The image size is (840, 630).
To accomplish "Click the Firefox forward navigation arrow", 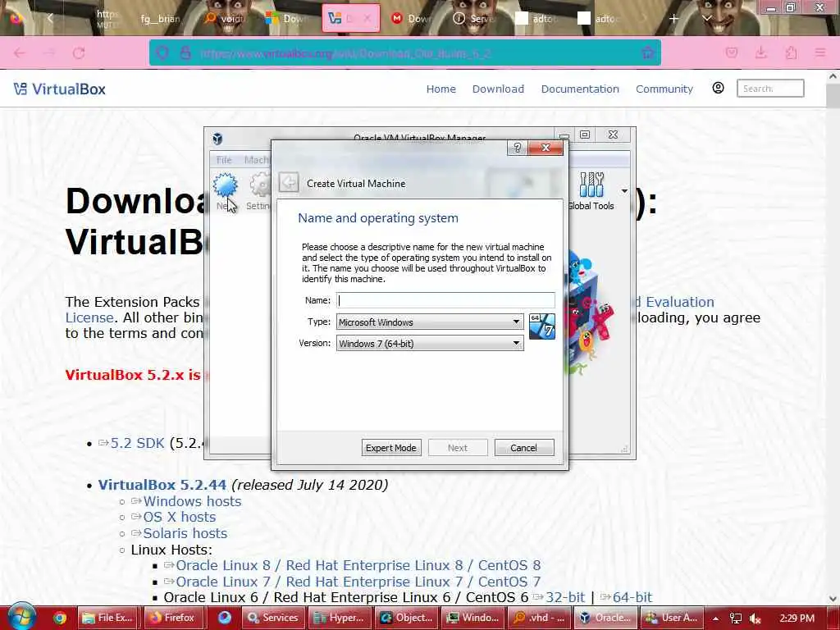I will [49, 53].
